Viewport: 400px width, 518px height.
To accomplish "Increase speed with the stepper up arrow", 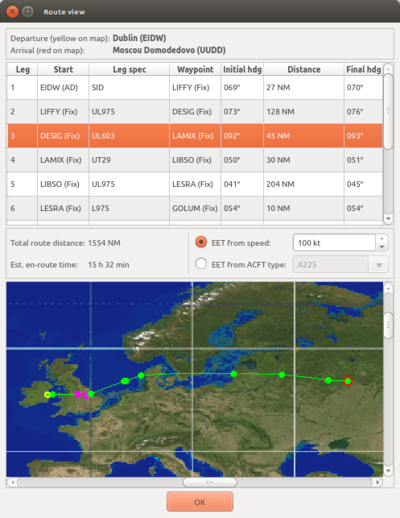I will tap(382, 238).
